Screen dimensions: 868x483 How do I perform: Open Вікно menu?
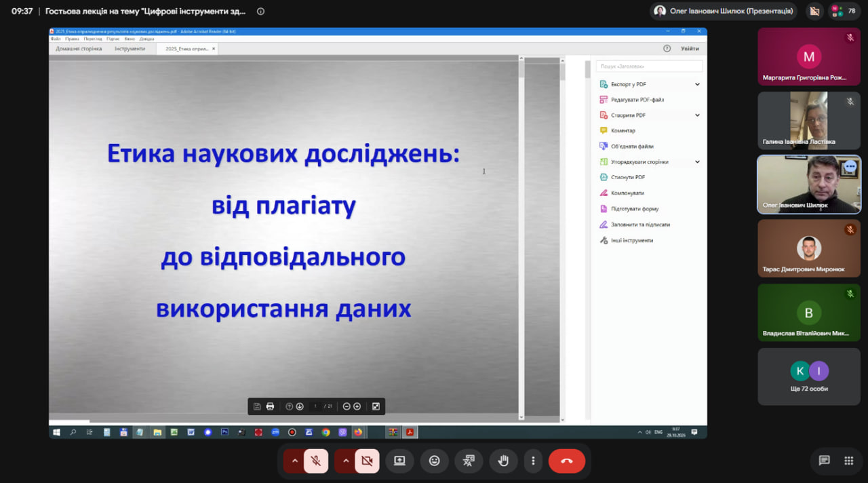click(130, 39)
